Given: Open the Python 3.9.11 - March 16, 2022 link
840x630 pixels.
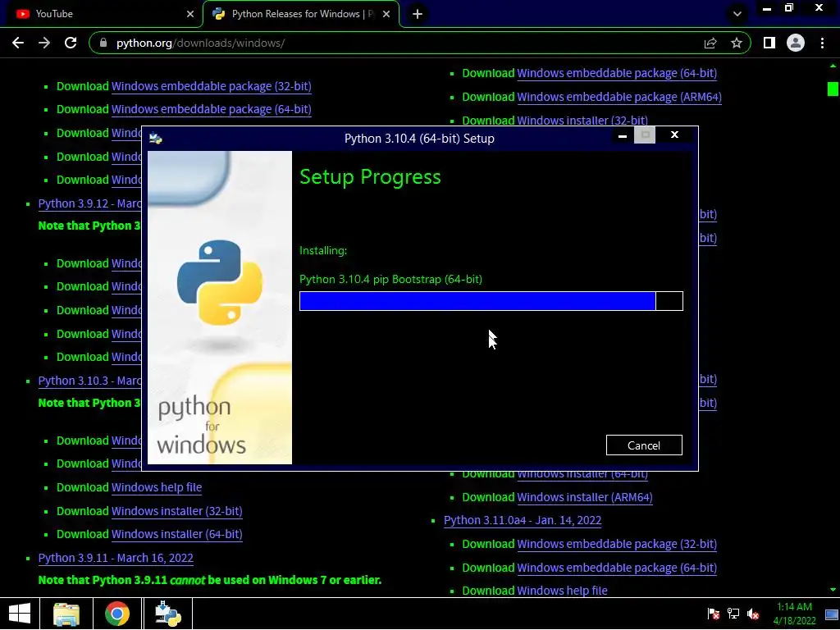Looking at the screenshot, I should 116,558.
